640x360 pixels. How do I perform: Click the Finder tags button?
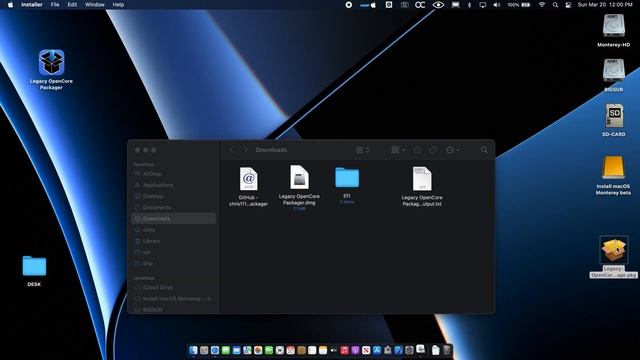coord(433,150)
